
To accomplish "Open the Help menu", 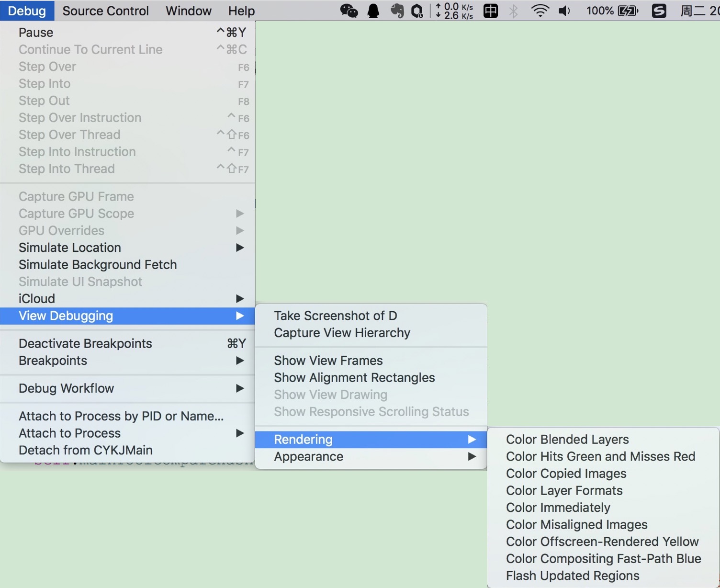I will coord(241,11).
